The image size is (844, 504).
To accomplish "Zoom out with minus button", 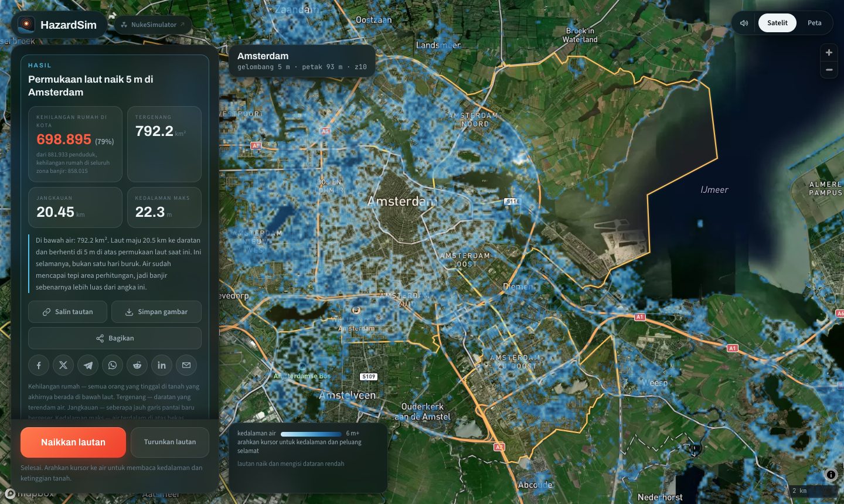I will [829, 70].
